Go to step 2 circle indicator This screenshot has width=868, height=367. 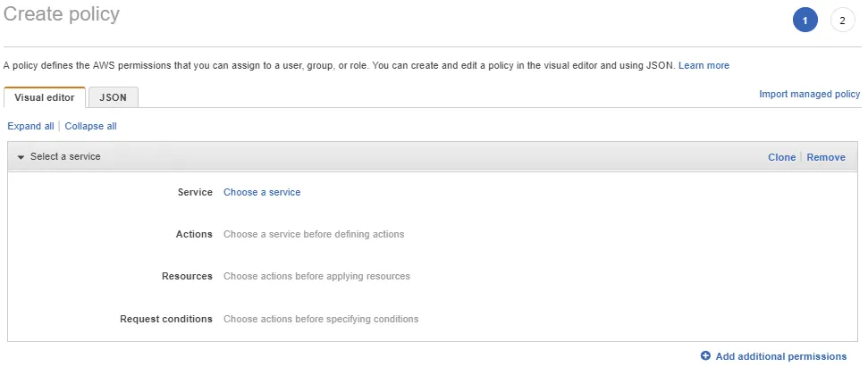tap(842, 21)
